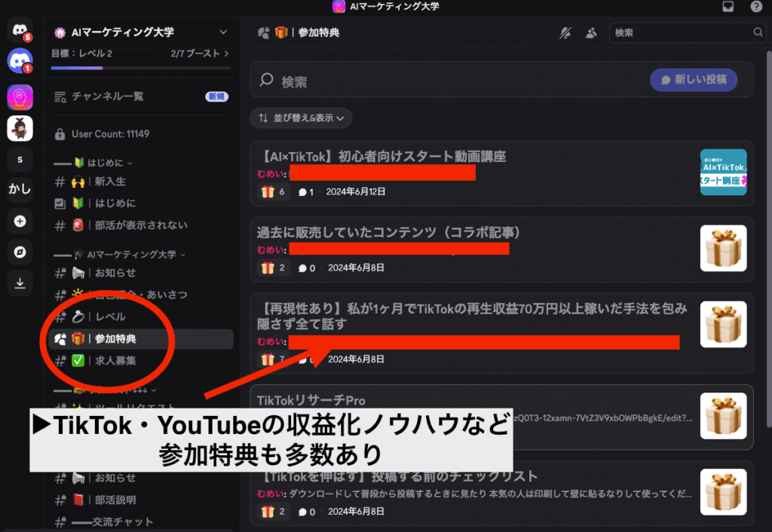The width and height of the screenshot is (772, 532).
Task: Open post 【AI×TikTok】初心者向けスタート動画講座
Action: [x=501, y=173]
